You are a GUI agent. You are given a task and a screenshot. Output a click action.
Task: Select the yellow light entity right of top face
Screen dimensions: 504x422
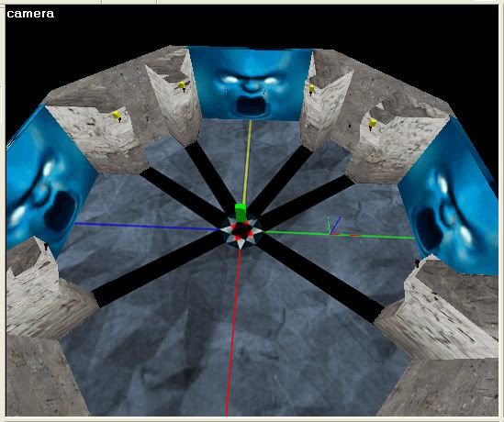point(311,88)
